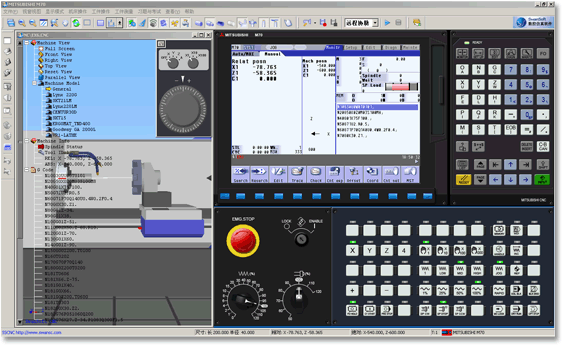Collapse the Machine View tree node

pos(27,43)
